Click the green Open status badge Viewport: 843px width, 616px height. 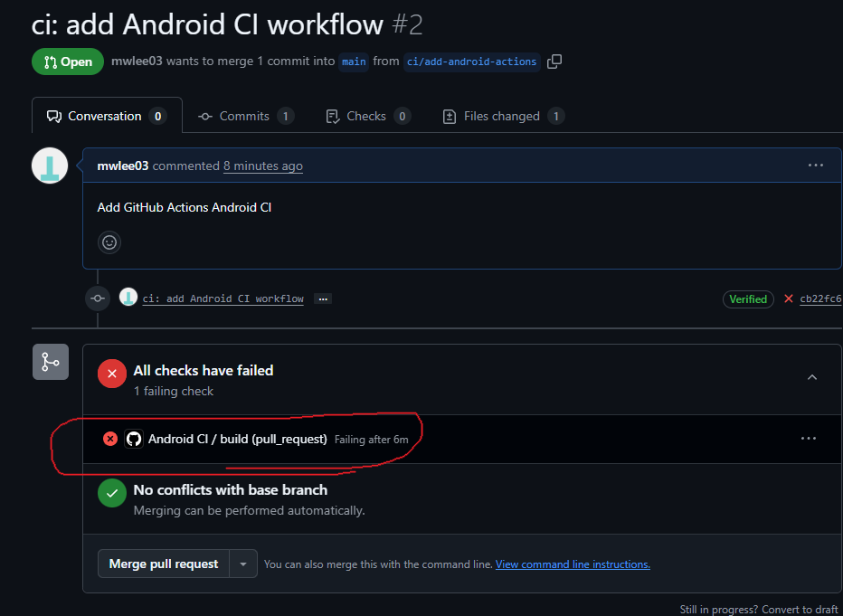tap(68, 62)
